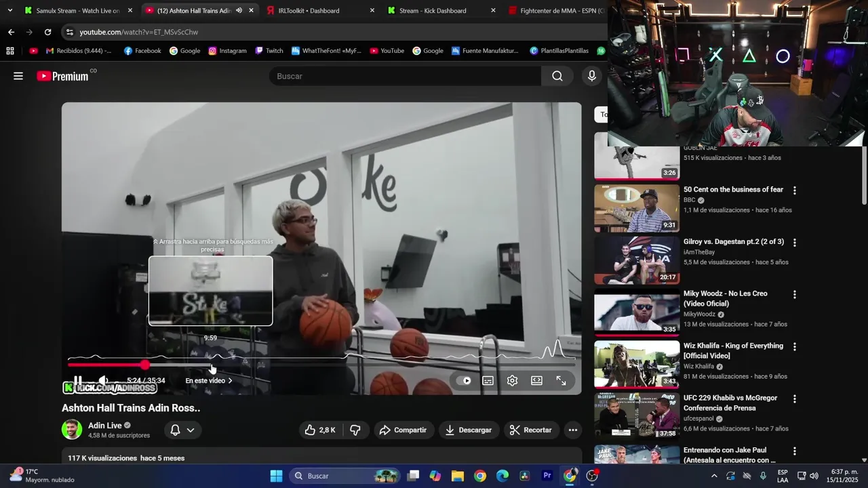Play '50 Cent on the business of fear' thumbnail

tap(637, 208)
